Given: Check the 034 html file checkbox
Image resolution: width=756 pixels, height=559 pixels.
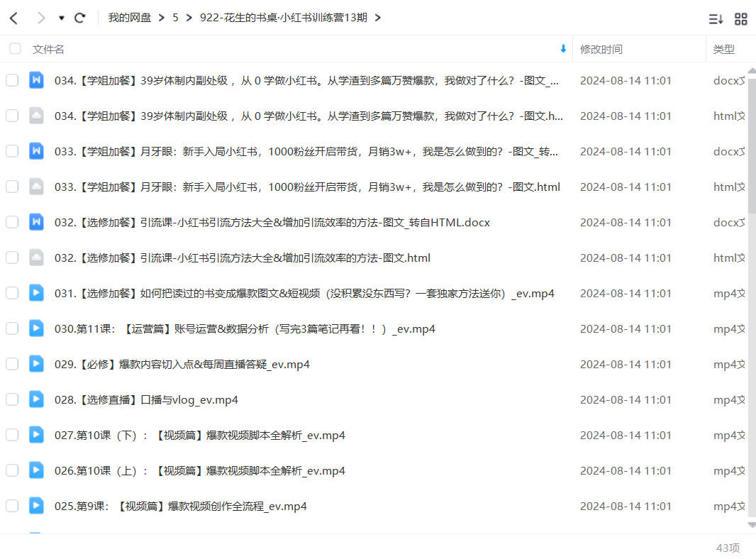Looking at the screenshot, I should pyautogui.click(x=12, y=116).
